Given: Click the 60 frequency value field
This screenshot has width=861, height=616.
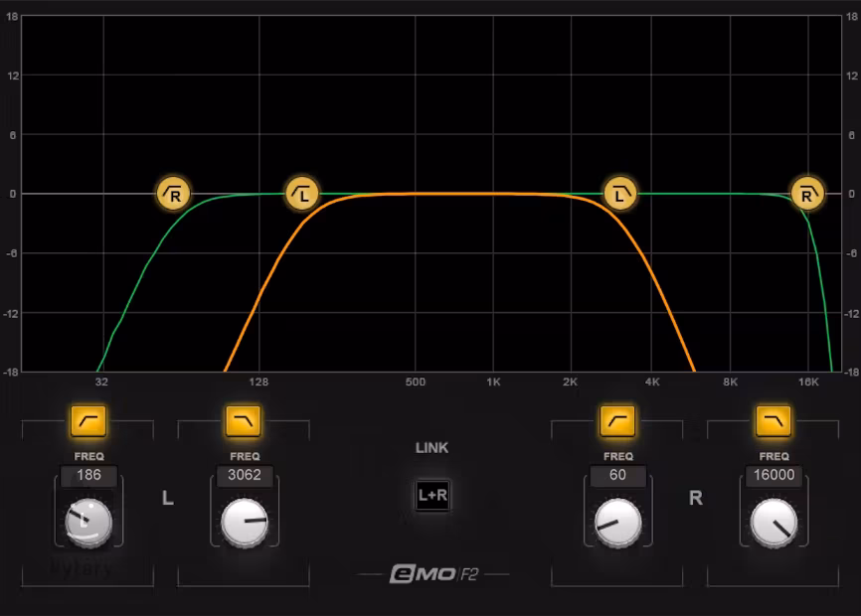Looking at the screenshot, I should (617, 475).
